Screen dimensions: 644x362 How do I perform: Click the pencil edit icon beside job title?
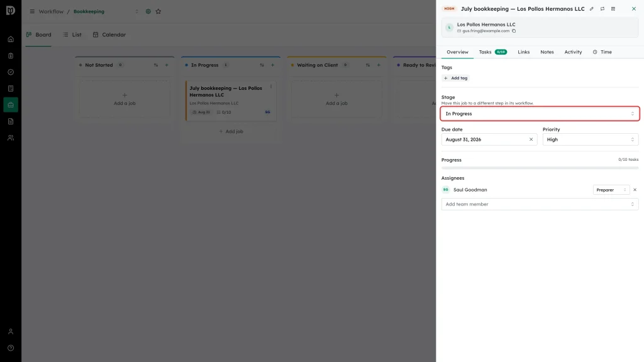(591, 9)
